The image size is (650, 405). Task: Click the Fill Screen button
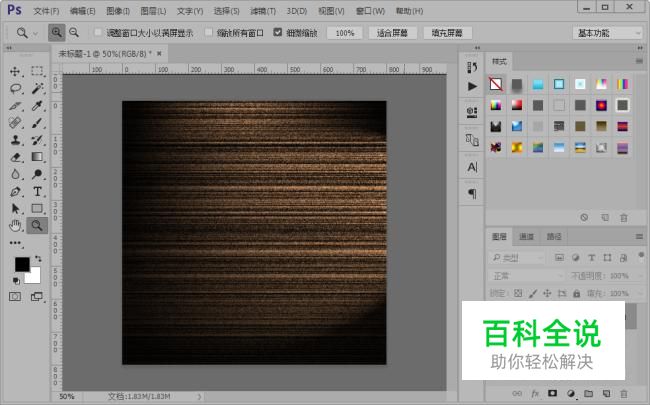tap(447, 33)
